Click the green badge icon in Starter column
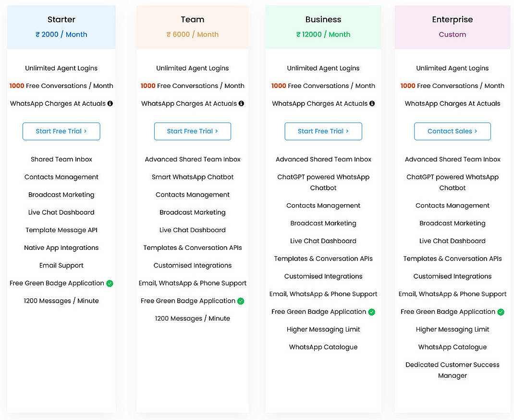Screen dimensions: 514x420 110,284
